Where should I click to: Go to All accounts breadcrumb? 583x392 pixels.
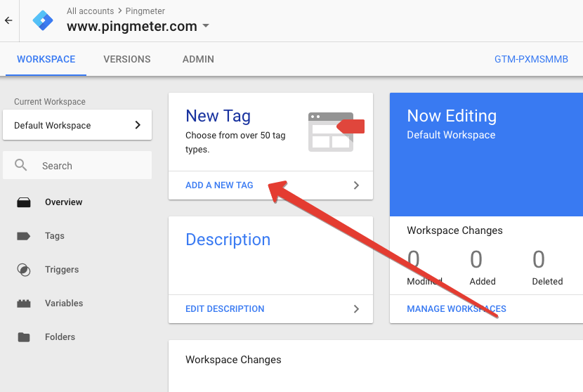pos(90,11)
